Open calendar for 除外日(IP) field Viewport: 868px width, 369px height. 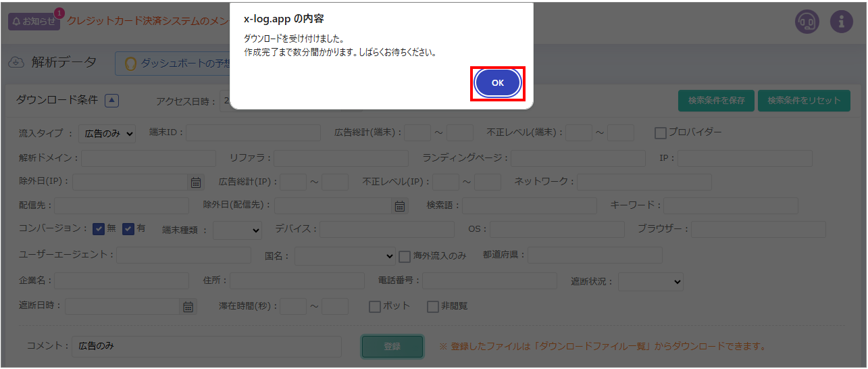click(x=195, y=182)
